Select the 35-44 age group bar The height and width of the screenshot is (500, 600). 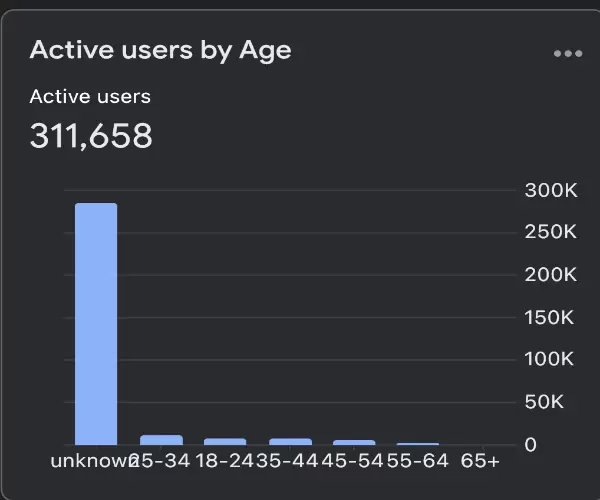290,441
